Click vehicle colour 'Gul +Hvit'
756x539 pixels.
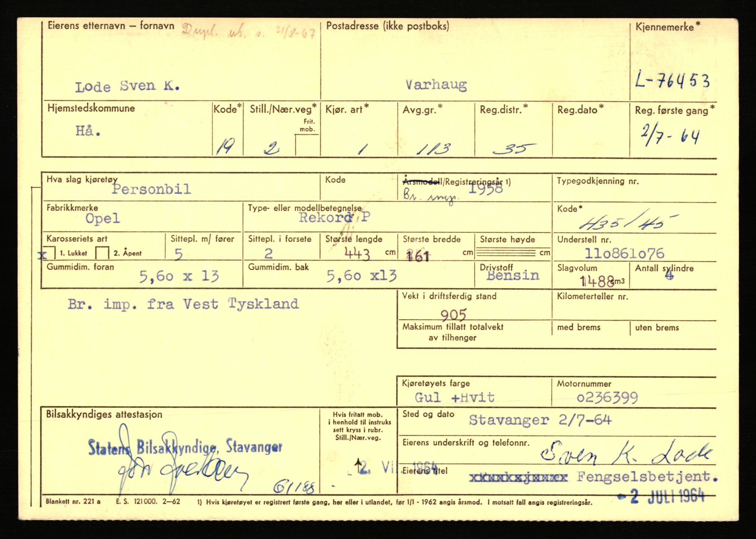pos(454,398)
